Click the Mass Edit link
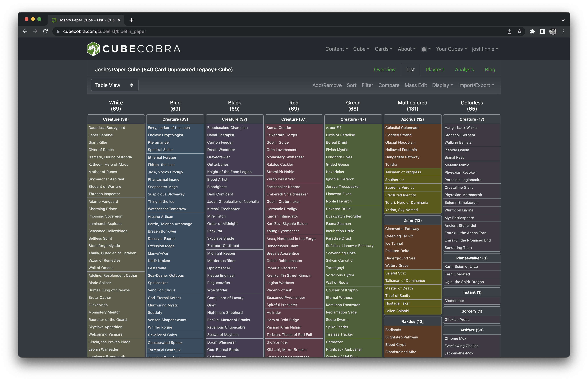588x381 pixels. point(416,85)
